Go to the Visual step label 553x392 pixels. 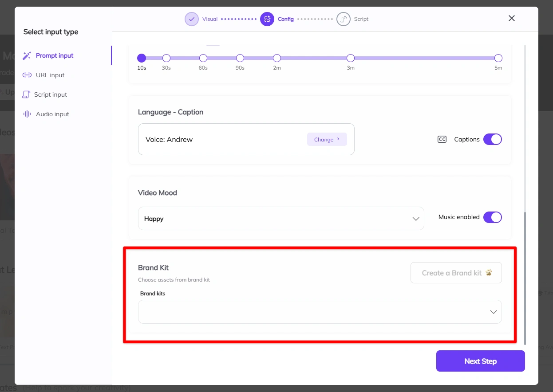(x=210, y=19)
